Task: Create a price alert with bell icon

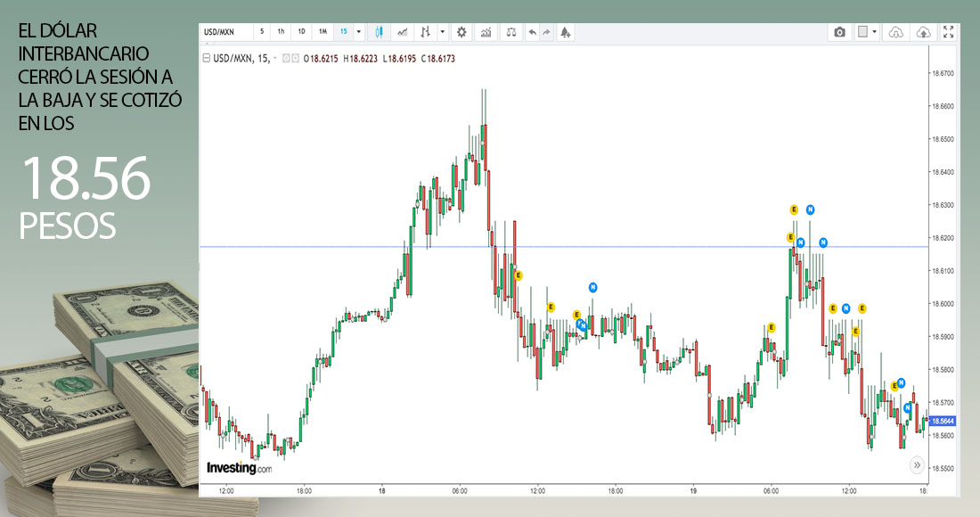Action: [566, 32]
